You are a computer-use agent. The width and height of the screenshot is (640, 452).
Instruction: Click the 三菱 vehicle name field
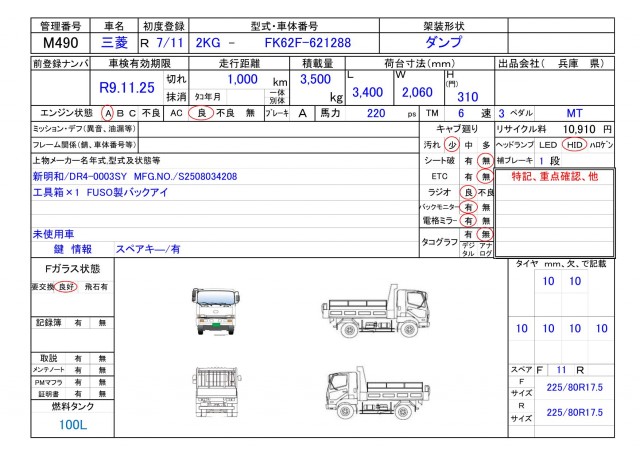point(113,43)
